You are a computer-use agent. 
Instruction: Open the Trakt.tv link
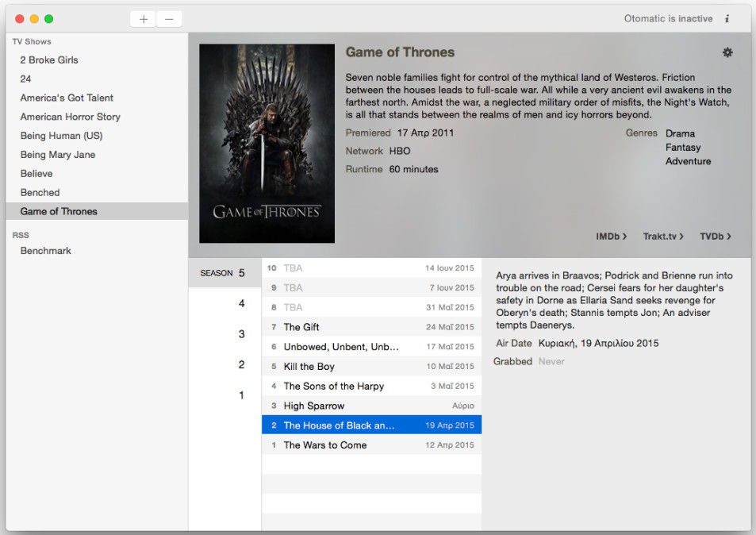(663, 237)
